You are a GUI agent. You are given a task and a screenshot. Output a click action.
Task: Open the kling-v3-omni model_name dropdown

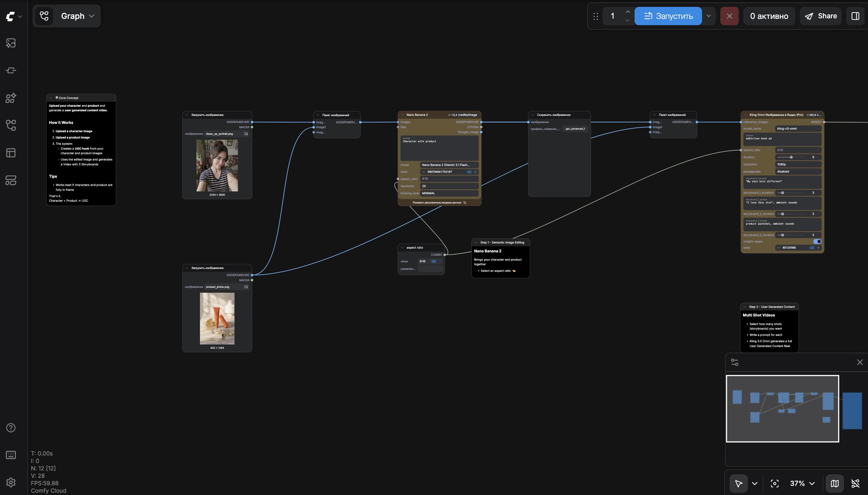(798, 128)
